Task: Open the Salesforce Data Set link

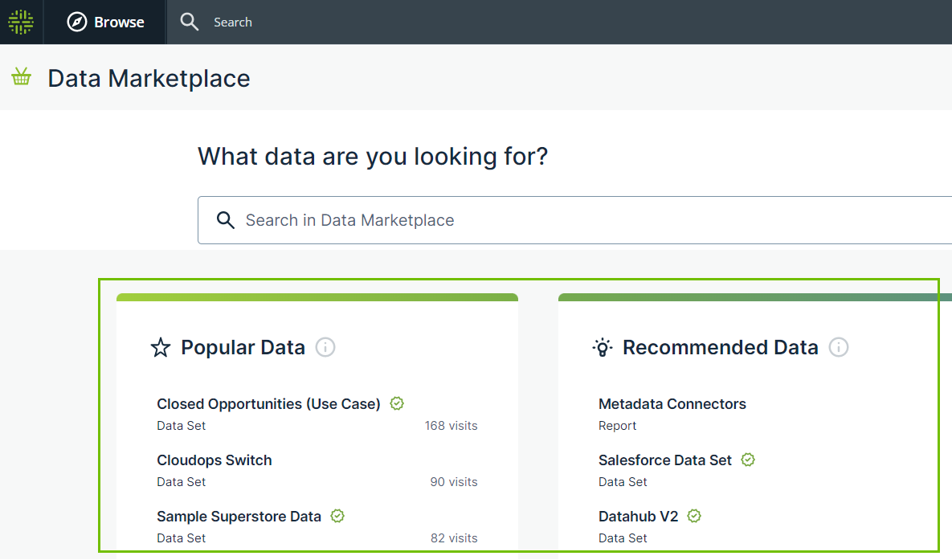Action: pos(664,460)
